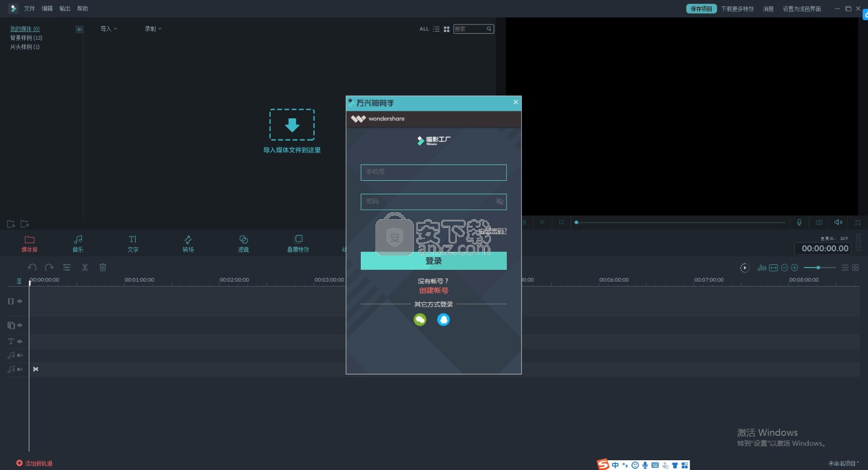Switch to timeline list view icon
868x470 pixels.
coord(845,268)
